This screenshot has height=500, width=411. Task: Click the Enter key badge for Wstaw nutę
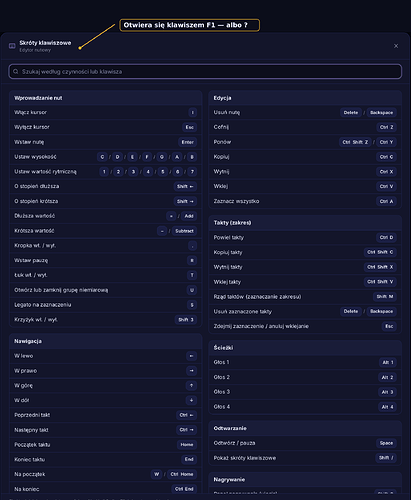187,142
